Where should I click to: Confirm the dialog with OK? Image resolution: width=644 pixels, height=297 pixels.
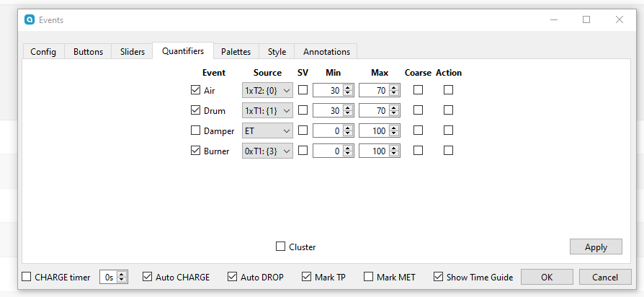pyautogui.click(x=547, y=278)
